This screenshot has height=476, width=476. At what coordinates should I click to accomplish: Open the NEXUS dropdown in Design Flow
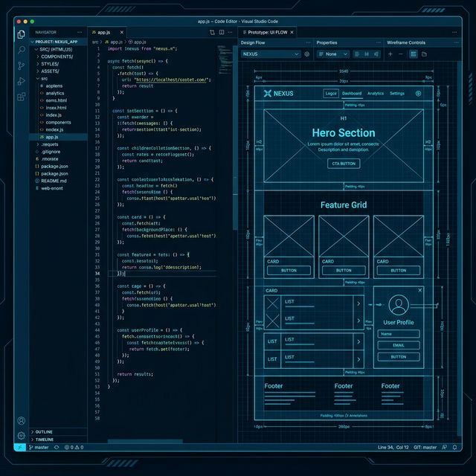click(271, 54)
